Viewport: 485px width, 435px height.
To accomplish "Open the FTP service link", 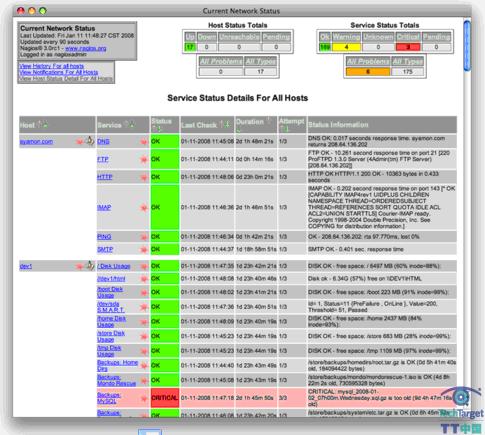I will pos(103,160).
